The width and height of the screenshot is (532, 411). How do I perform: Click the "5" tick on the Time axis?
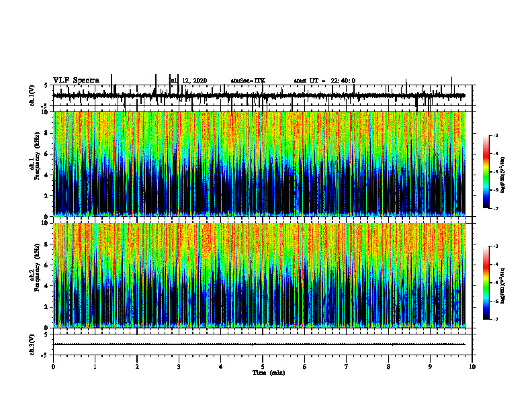pyautogui.click(x=263, y=367)
